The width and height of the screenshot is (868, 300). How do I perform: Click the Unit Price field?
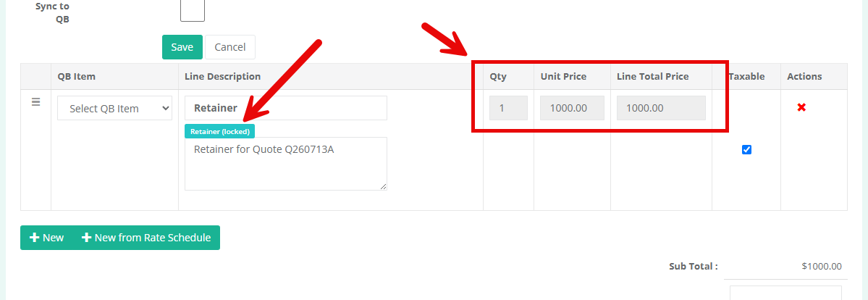pos(572,107)
